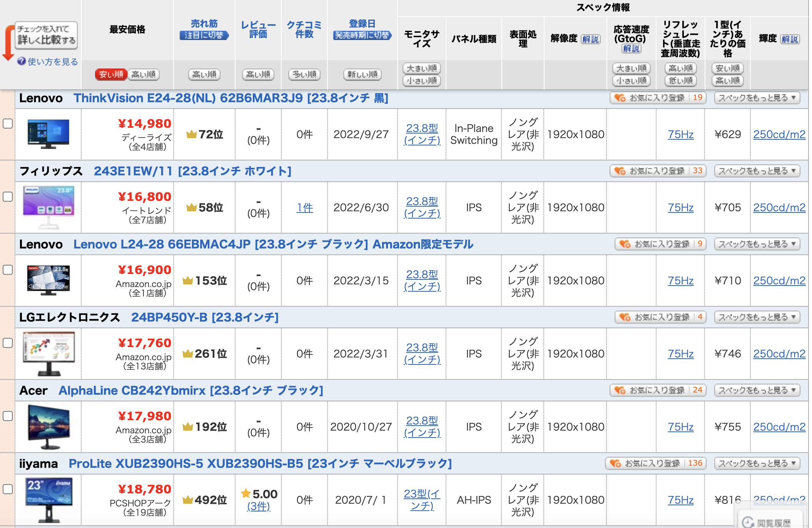Open the 使い方を見る link
This screenshot has width=812, height=528.
pyautogui.click(x=53, y=62)
